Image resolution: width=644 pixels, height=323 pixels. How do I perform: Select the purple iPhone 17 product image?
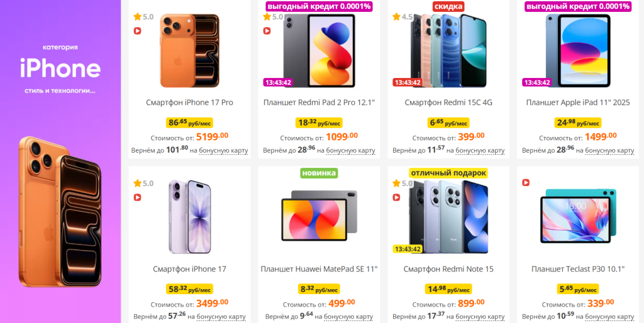click(189, 216)
